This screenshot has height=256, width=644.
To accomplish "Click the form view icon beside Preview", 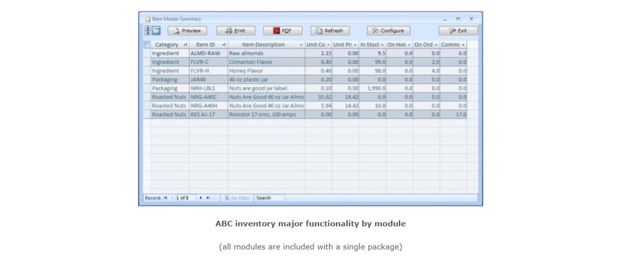I will 156,31.
